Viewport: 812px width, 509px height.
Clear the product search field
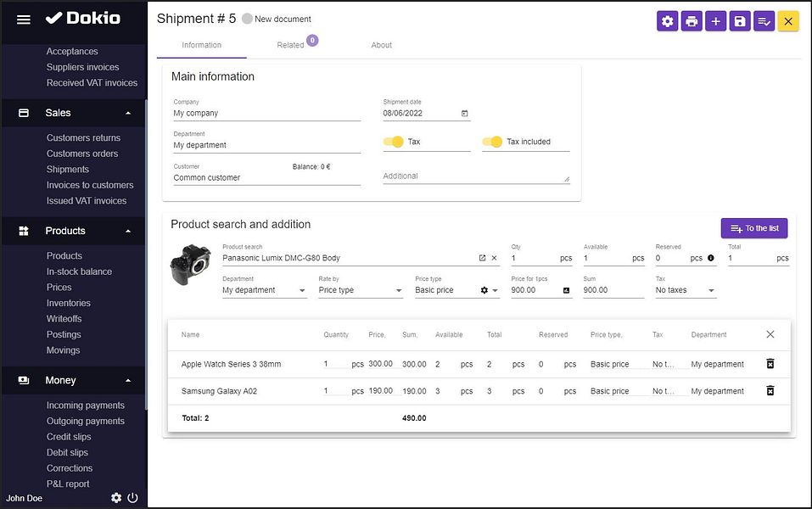[494, 258]
